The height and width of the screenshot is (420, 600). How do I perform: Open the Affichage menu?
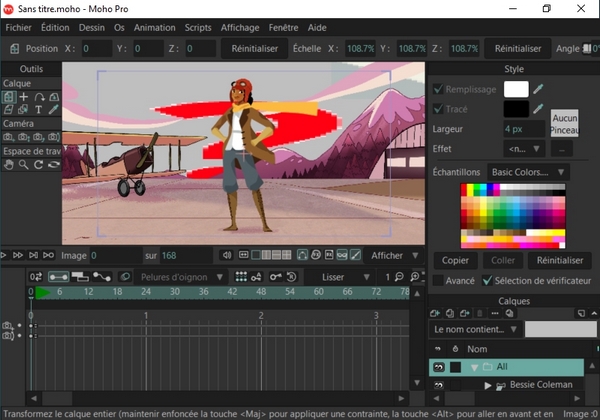pos(240,28)
